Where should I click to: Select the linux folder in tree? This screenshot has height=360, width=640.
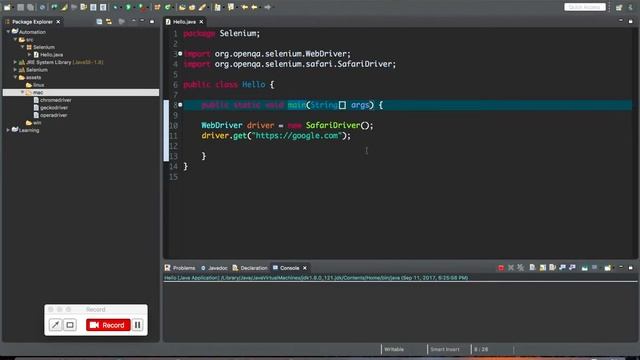[35, 85]
